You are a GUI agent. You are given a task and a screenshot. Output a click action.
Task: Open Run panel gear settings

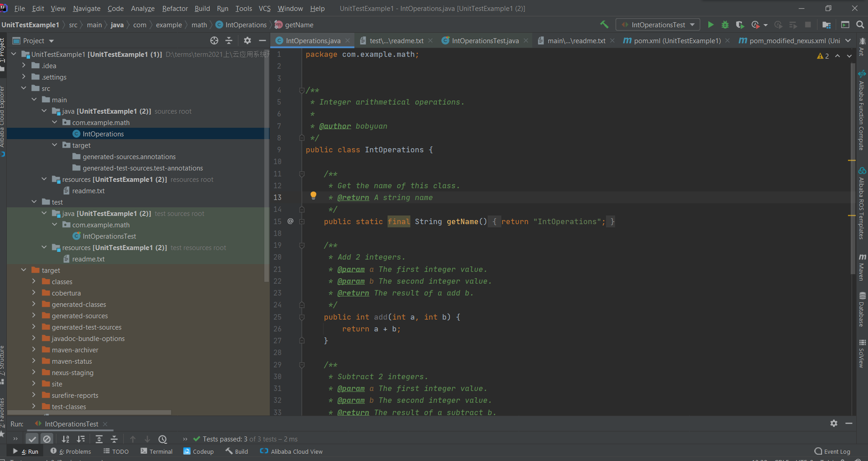tap(833, 423)
